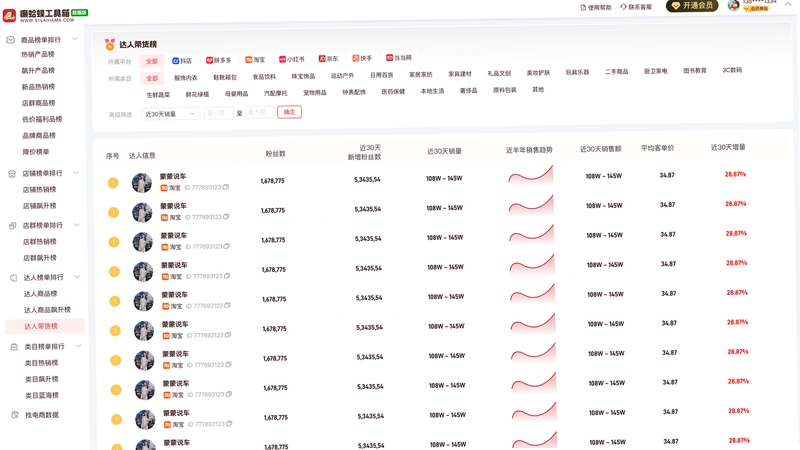Image resolution: width=800 pixels, height=450 pixels.
Task: Open 品牌商品榜 in the sidebar
Action: click(x=39, y=136)
